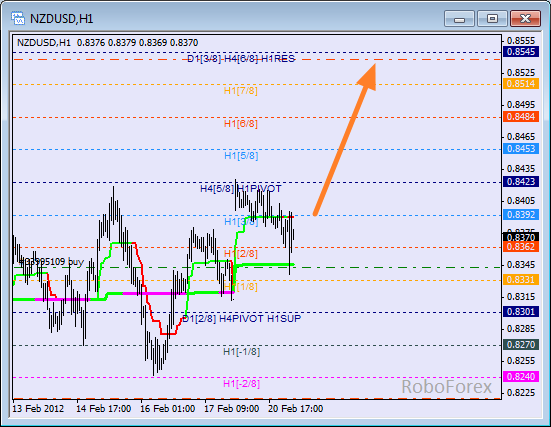Click the D1[2/8] H4PIVOT H1SUP label

(x=242, y=319)
